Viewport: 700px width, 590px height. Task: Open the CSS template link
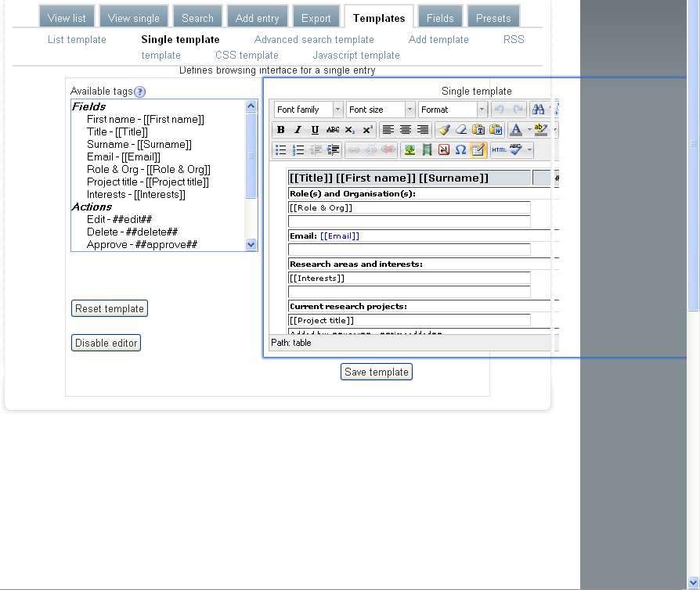pyautogui.click(x=247, y=56)
